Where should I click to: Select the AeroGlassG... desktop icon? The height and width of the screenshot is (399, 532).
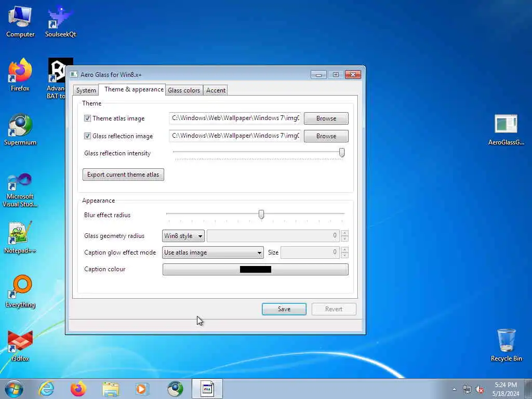pos(506,129)
